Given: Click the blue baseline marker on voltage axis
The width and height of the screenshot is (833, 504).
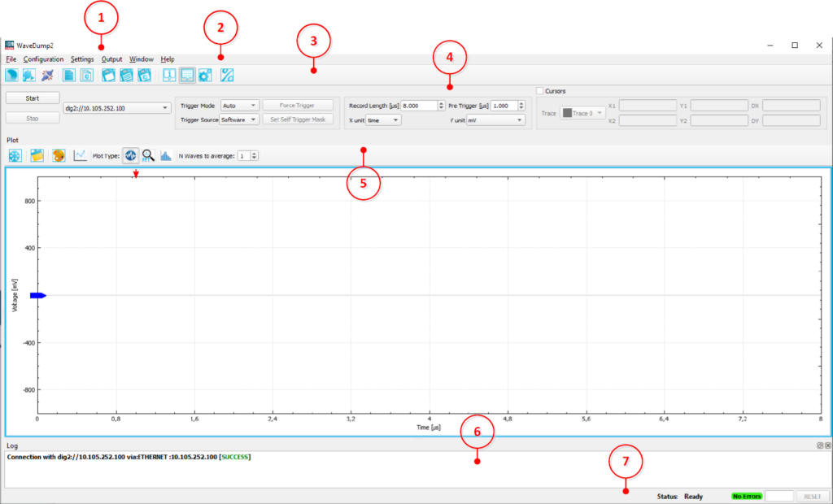Looking at the screenshot, I should tap(38, 295).
